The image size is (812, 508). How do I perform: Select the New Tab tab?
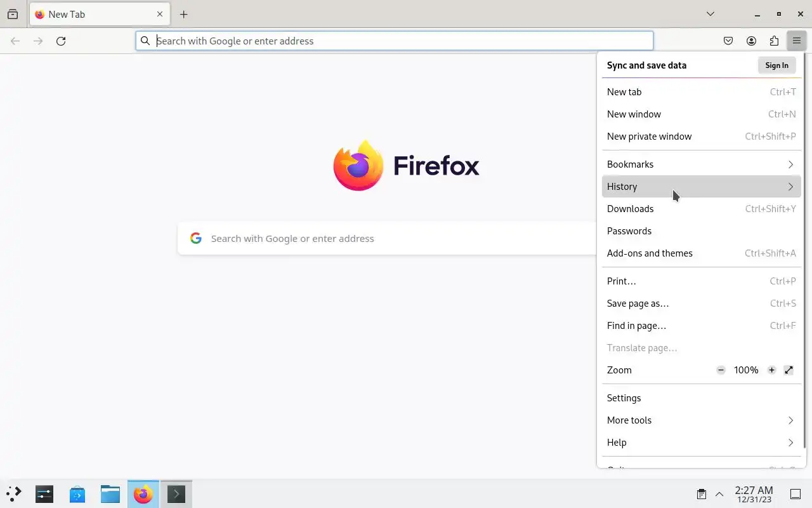(x=100, y=14)
